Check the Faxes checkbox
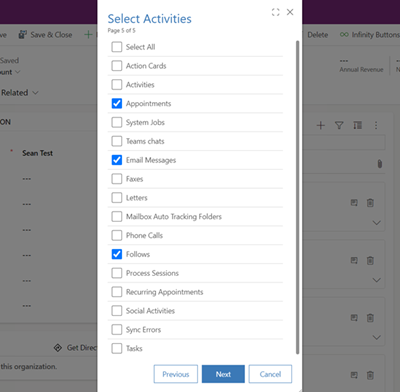This screenshot has width=400, height=392. click(117, 179)
